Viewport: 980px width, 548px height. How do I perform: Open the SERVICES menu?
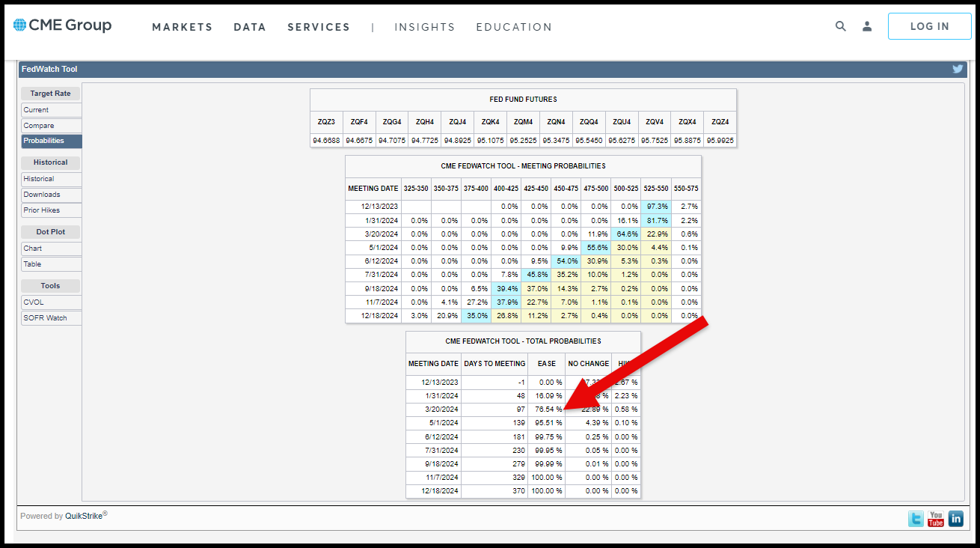point(319,27)
